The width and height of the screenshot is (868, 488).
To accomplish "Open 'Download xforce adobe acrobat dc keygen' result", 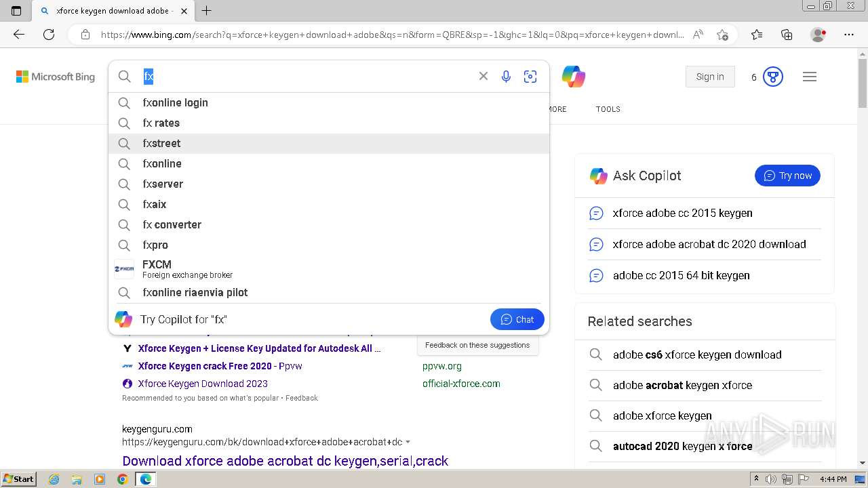I will coord(285,461).
